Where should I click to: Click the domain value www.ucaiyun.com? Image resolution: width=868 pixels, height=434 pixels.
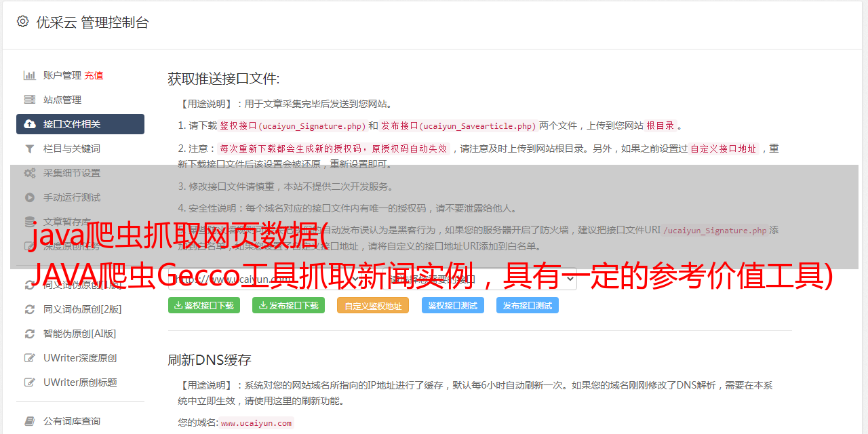click(x=256, y=422)
